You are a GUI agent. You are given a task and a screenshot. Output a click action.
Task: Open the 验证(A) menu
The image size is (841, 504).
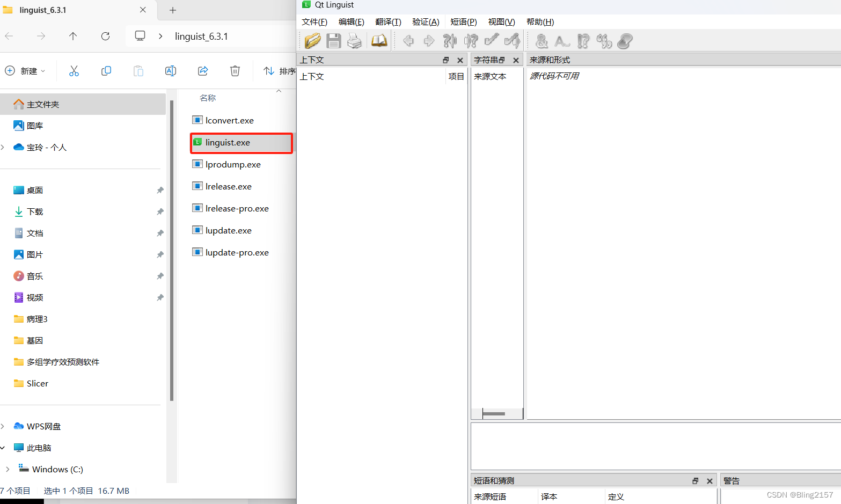coord(426,22)
